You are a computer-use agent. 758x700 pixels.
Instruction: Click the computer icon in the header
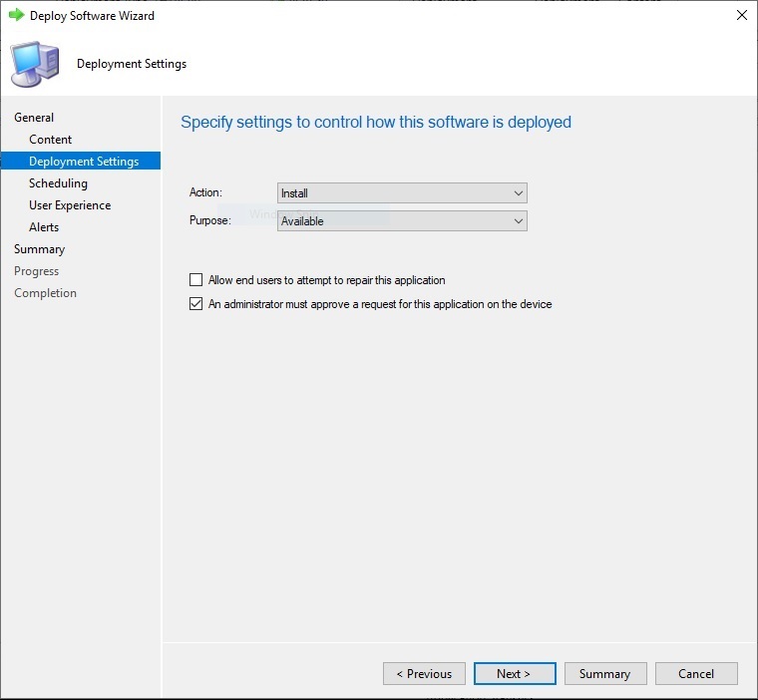coord(34,64)
